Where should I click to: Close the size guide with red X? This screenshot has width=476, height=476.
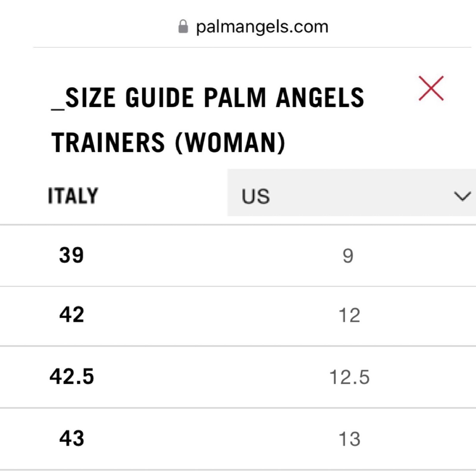click(431, 88)
